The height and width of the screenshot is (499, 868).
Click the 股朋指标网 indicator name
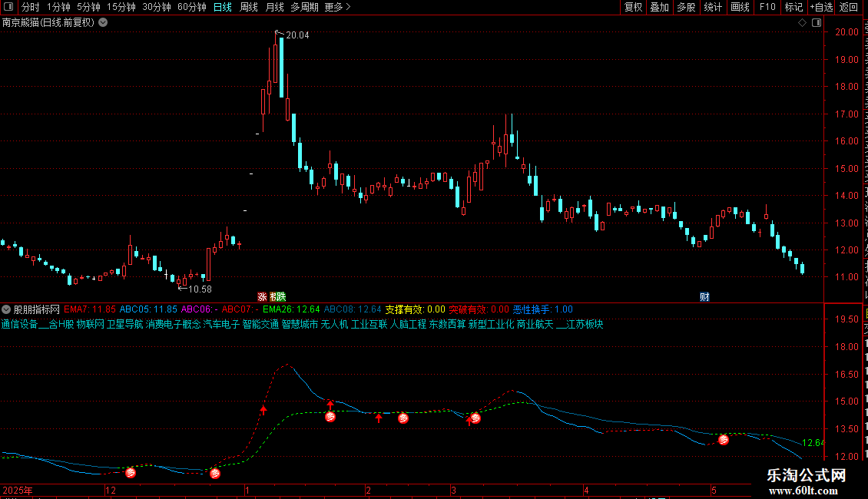pyautogui.click(x=37, y=309)
